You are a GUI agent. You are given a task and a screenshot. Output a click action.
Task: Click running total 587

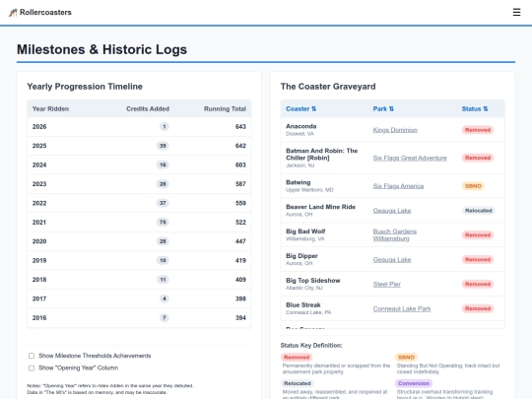click(x=240, y=184)
